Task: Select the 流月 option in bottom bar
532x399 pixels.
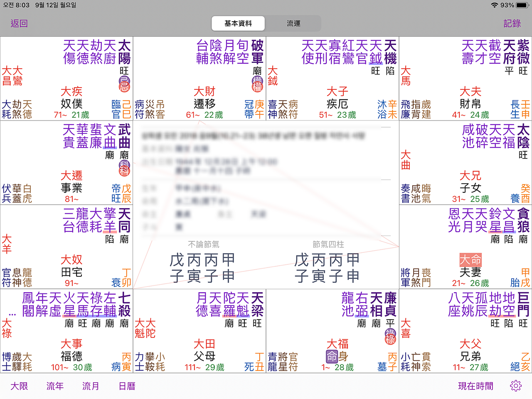Action: [91, 386]
